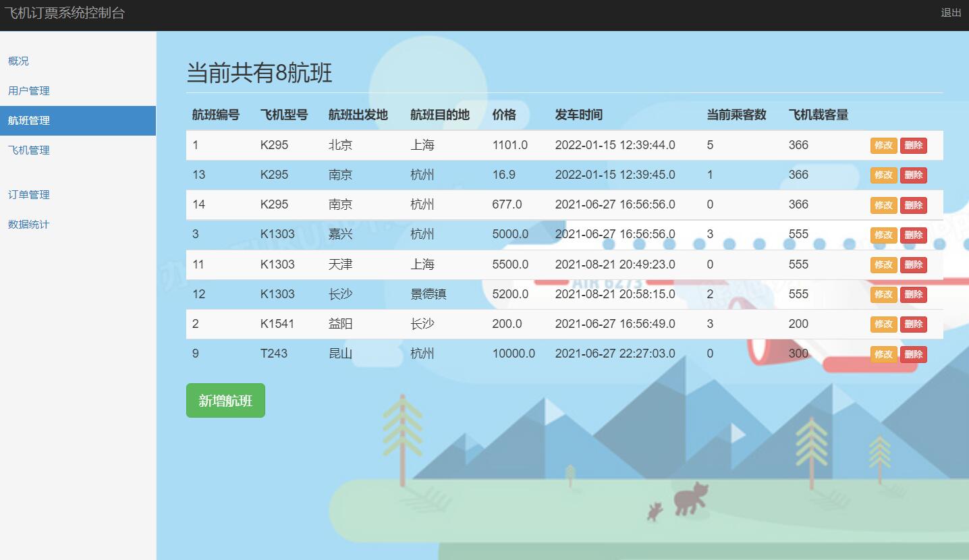Edit flight 1 from 北京 to 上海 via 修改

(883, 145)
